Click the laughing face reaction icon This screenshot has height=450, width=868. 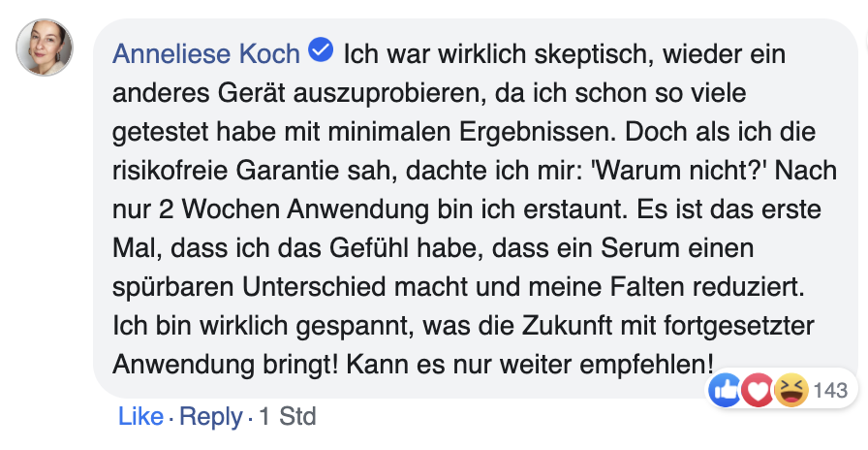click(x=791, y=391)
